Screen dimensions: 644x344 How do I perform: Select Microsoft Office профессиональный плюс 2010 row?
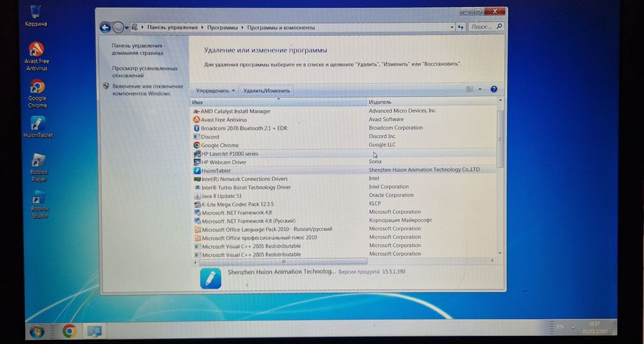click(x=345, y=238)
